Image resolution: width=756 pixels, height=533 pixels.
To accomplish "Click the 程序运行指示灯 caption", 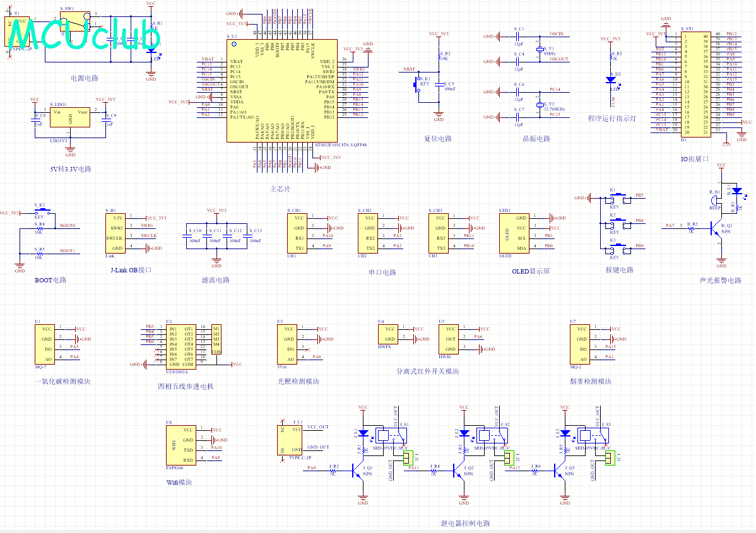I will (612, 118).
